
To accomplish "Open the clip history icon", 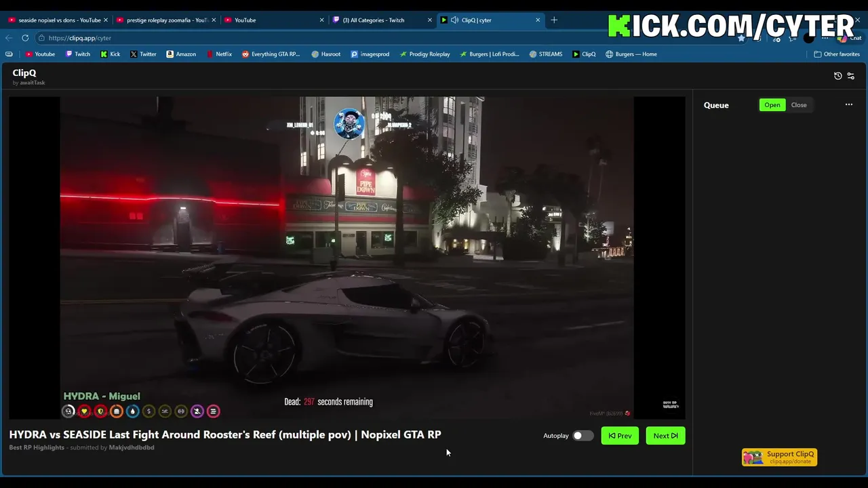I will (838, 76).
